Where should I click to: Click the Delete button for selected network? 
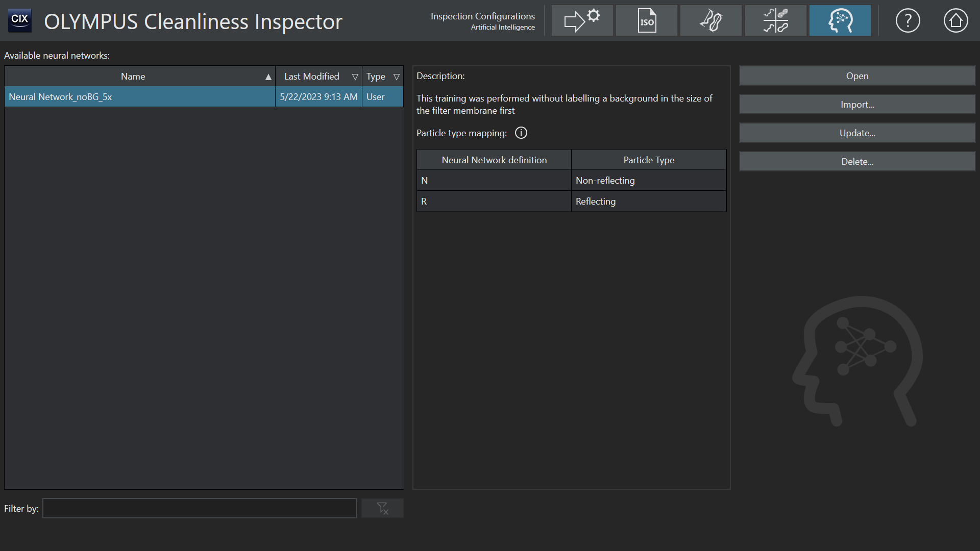tap(857, 161)
